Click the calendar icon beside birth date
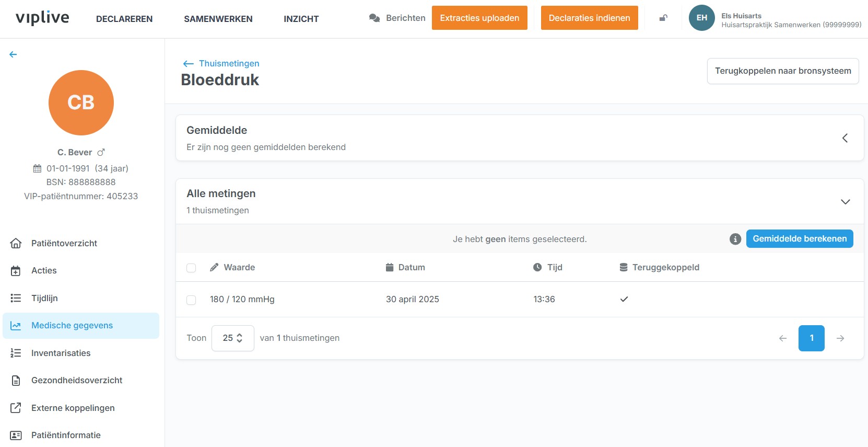 [x=37, y=168]
